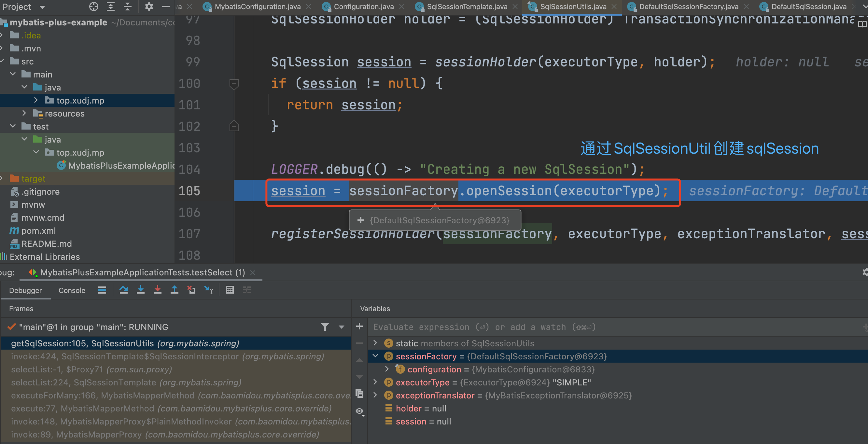Switch to DefaultSqlSessionFactory.java tab

click(689, 7)
